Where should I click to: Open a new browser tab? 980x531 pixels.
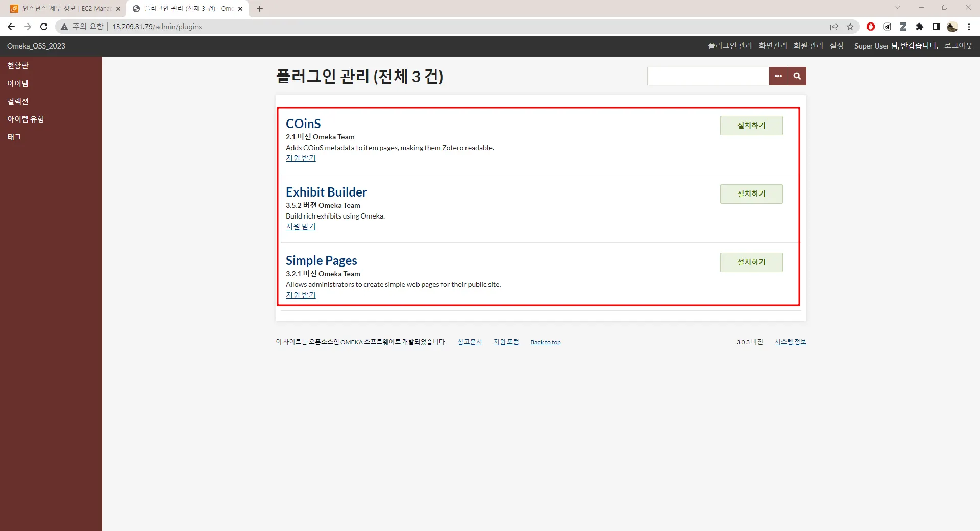(260, 9)
